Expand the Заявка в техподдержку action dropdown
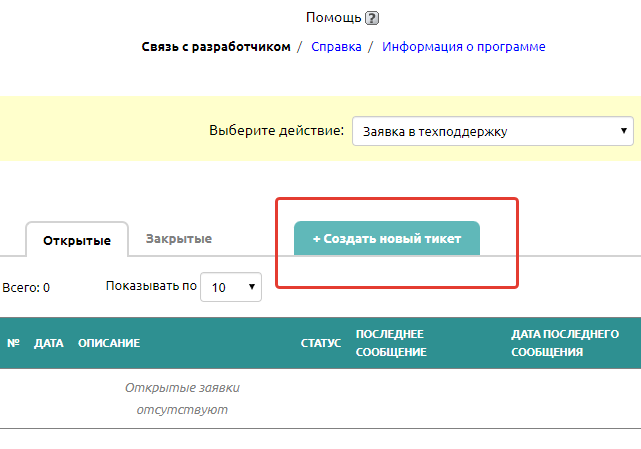The height and width of the screenshot is (449, 641). (493, 131)
